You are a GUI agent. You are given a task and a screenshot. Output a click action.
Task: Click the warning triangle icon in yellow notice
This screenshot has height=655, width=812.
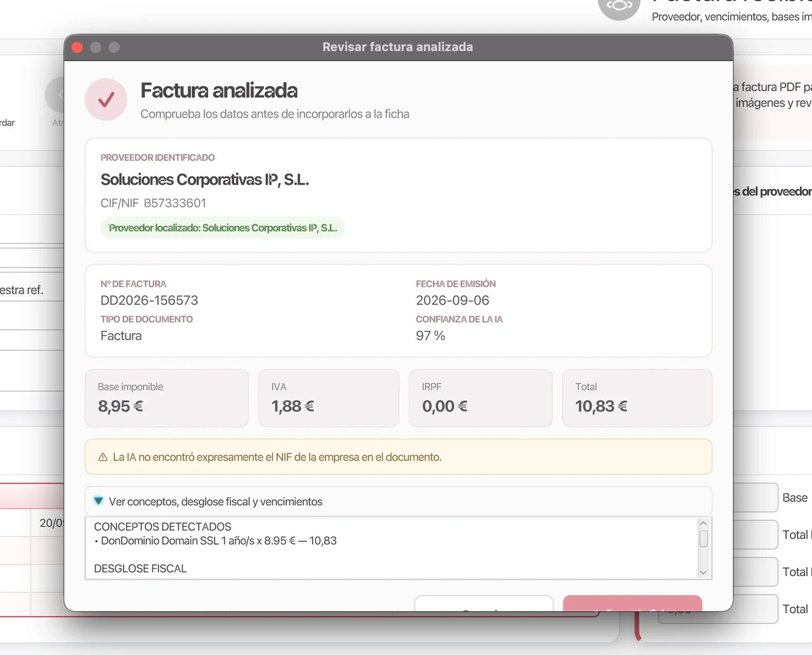pyautogui.click(x=103, y=457)
